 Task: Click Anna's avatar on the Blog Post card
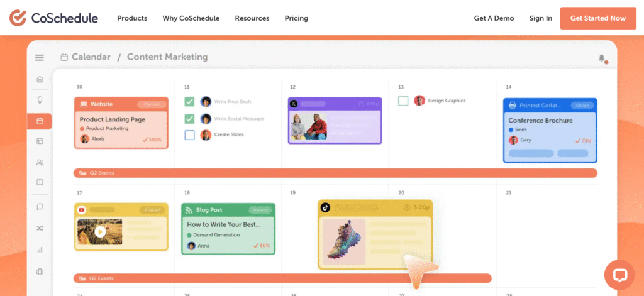coord(191,246)
